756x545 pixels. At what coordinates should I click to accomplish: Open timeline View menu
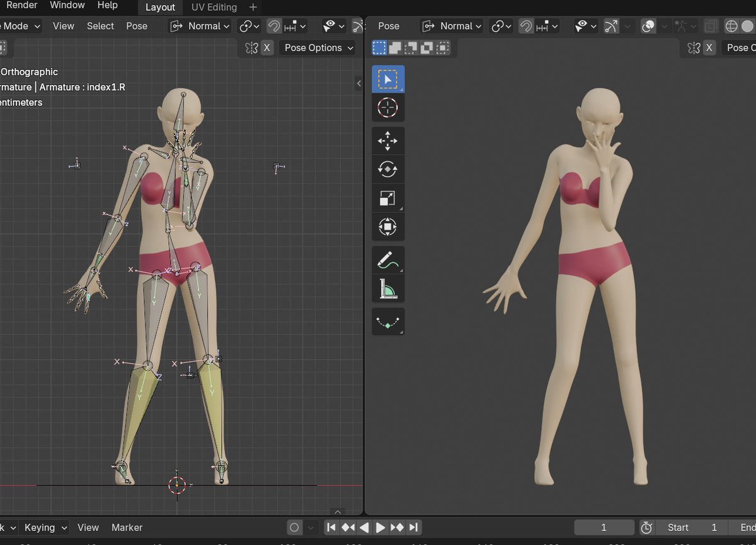tap(88, 527)
